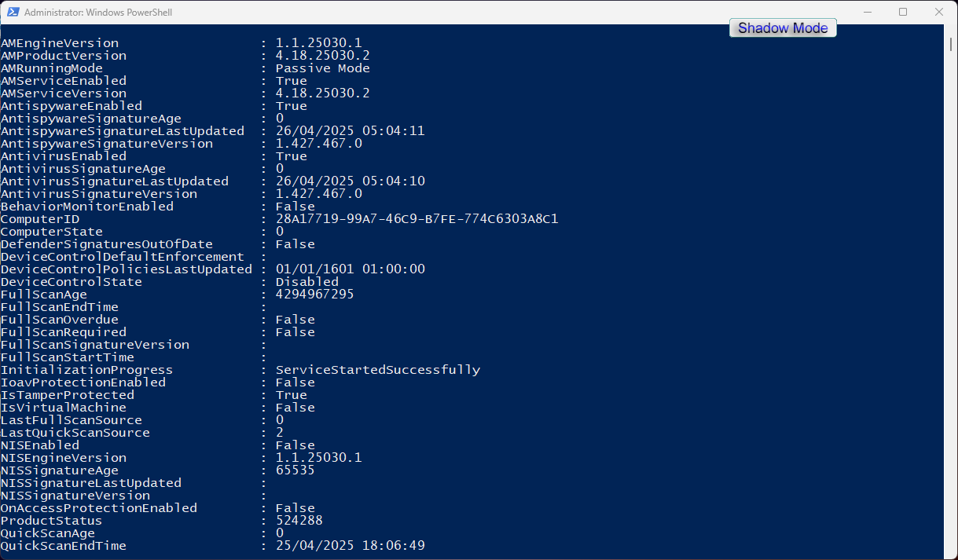Click the Passive Mode value of AMRunningMode
Image resolution: width=958 pixels, height=560 pixels.
tap(322, 68)
